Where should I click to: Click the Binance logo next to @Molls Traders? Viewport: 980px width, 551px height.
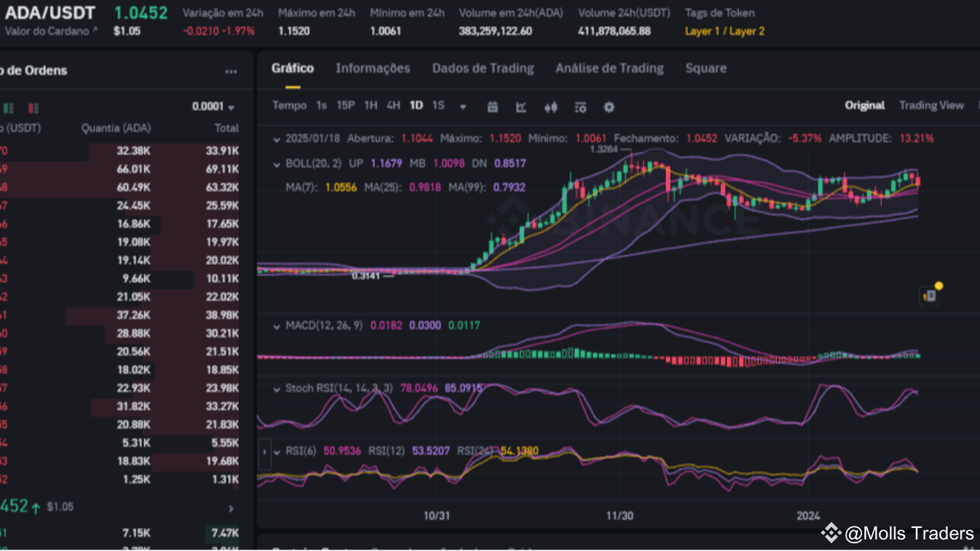[x=832, y=533]
